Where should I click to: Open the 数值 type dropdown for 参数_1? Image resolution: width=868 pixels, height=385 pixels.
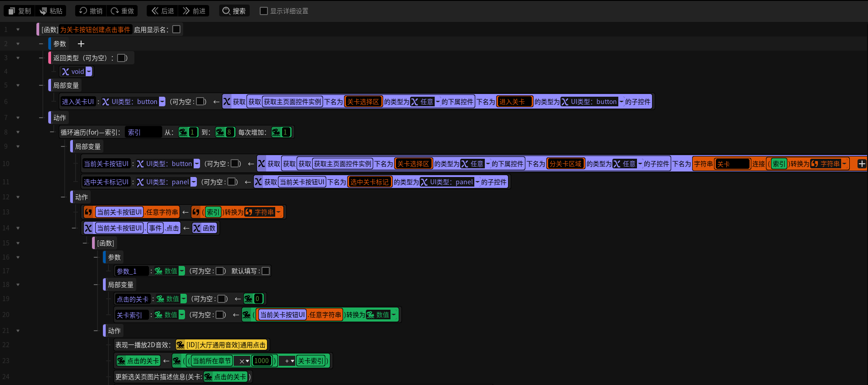[x=182, y=271]
